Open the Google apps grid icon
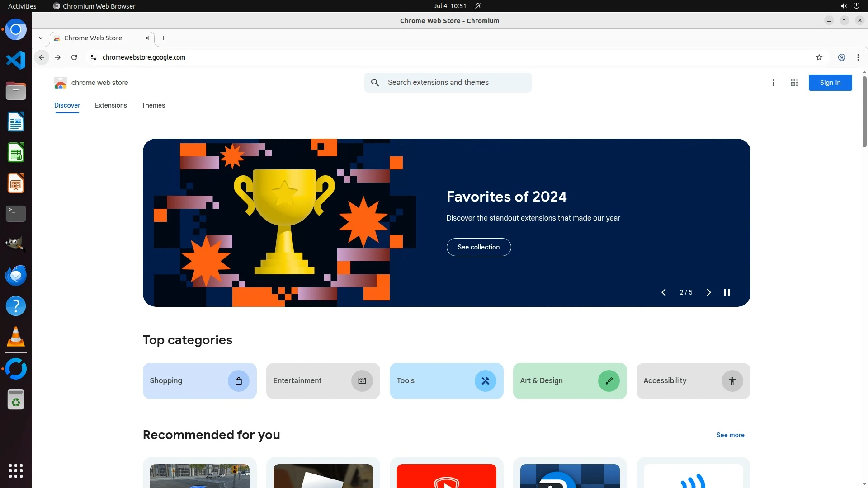 point(794,83)
